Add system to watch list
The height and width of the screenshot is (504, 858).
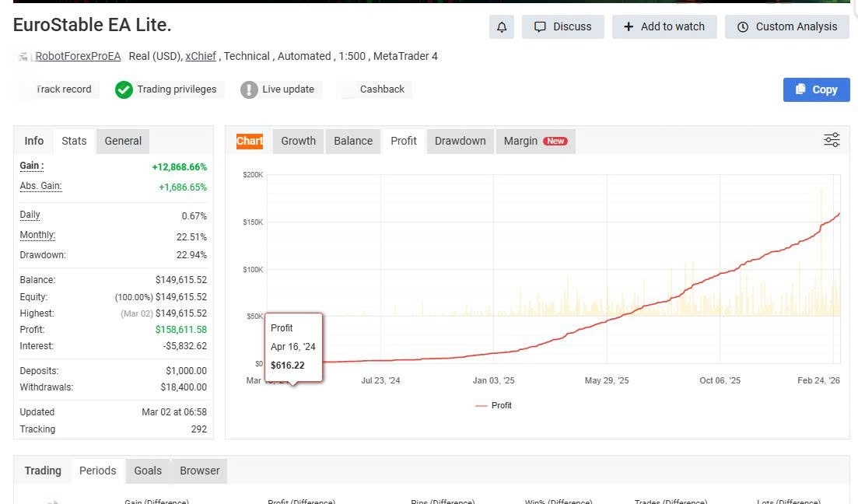click(x=664, y=26)
